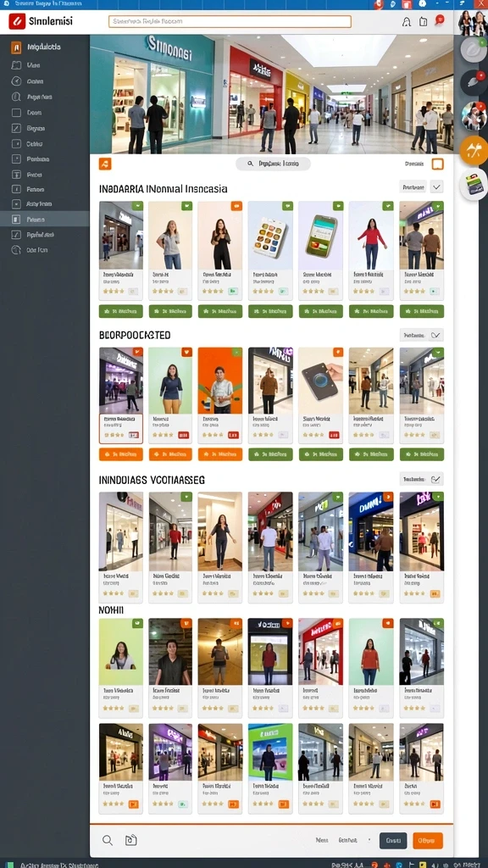
Task: Click the orange badge on brick wall card
Action: click(x=186, y=623)
